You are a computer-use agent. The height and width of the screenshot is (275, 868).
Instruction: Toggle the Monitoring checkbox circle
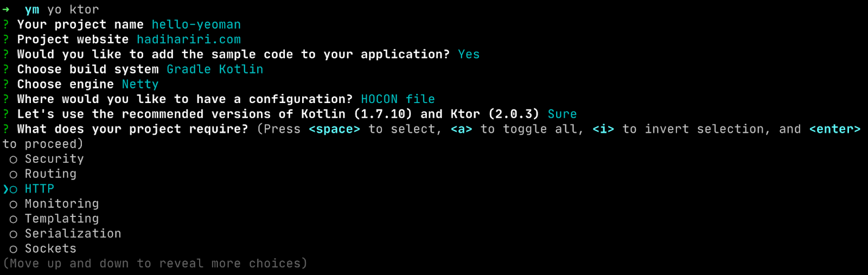13,204
